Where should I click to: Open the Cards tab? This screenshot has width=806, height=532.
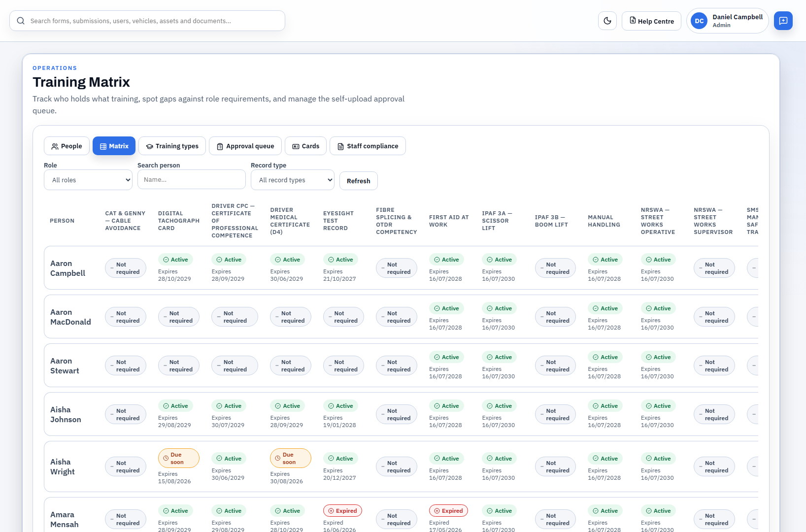(x=305, y=146)
